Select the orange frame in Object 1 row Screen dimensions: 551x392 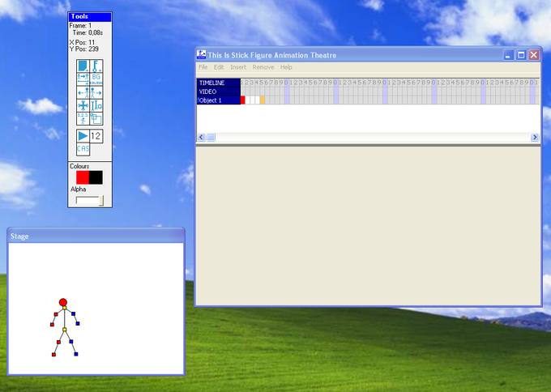tap(263, 100)
